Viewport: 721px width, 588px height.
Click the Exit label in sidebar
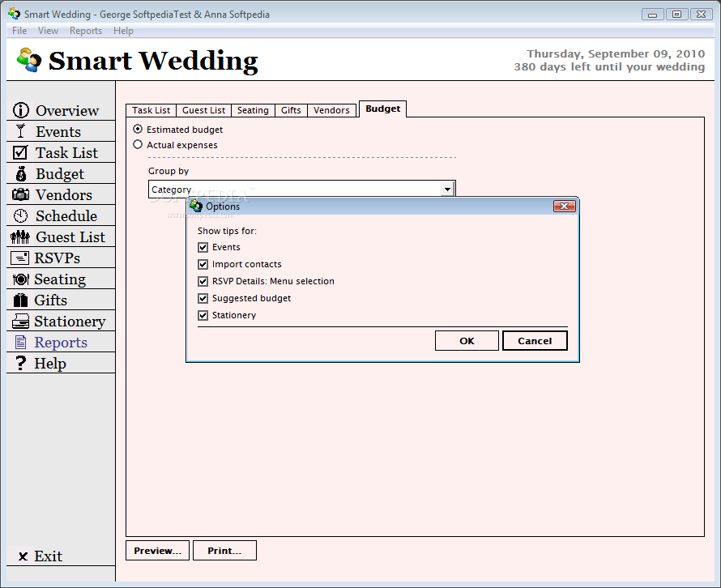coord(49,556)
